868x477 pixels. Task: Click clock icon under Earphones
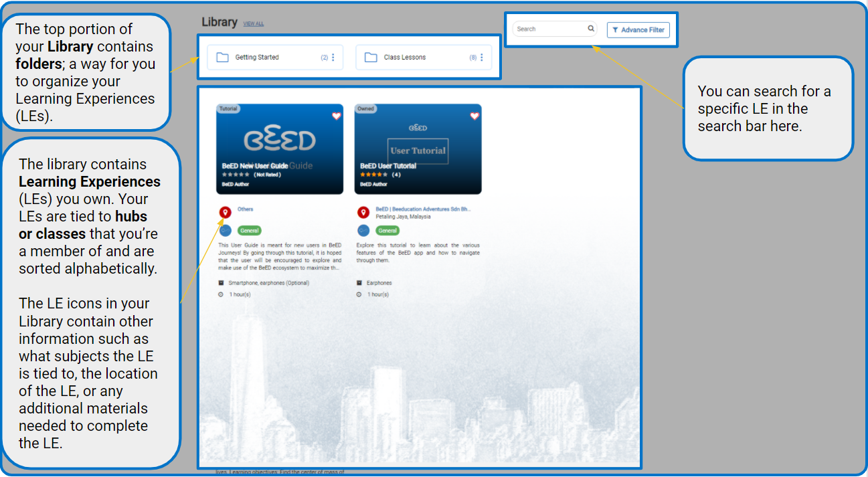[x=359, y=294]
